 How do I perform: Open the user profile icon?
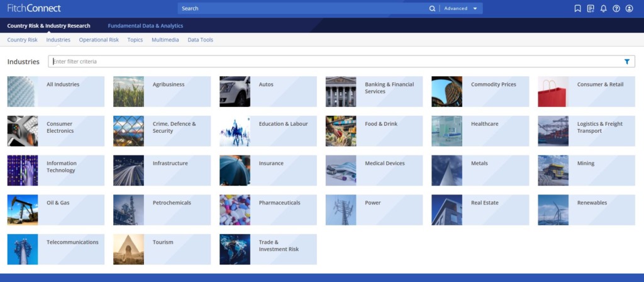click(x=630, y=9)
